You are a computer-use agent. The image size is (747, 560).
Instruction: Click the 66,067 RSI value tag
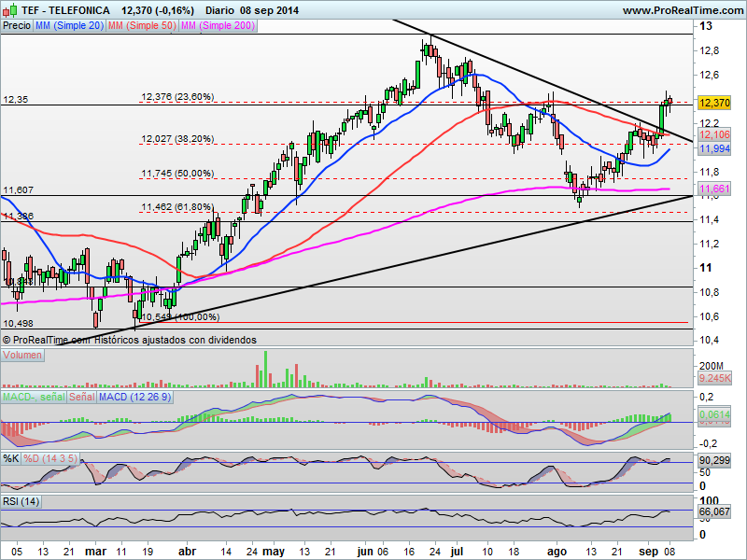pos(714,511)
